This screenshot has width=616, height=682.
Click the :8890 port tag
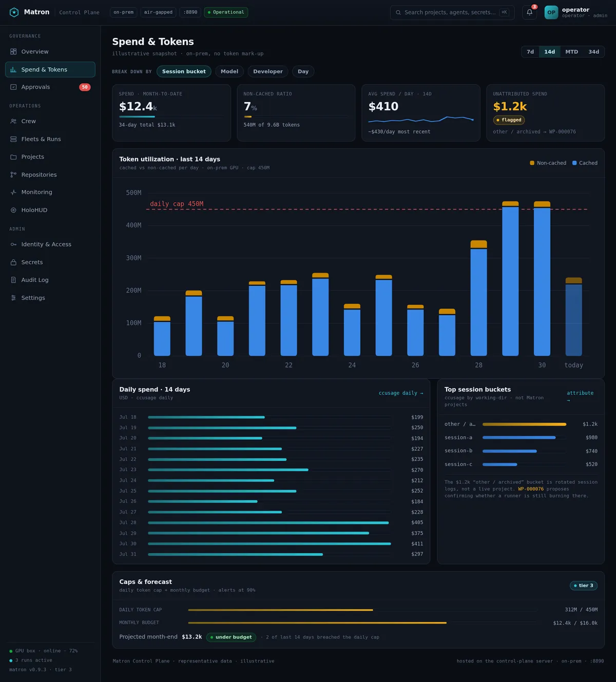click(x=190, y=12)
